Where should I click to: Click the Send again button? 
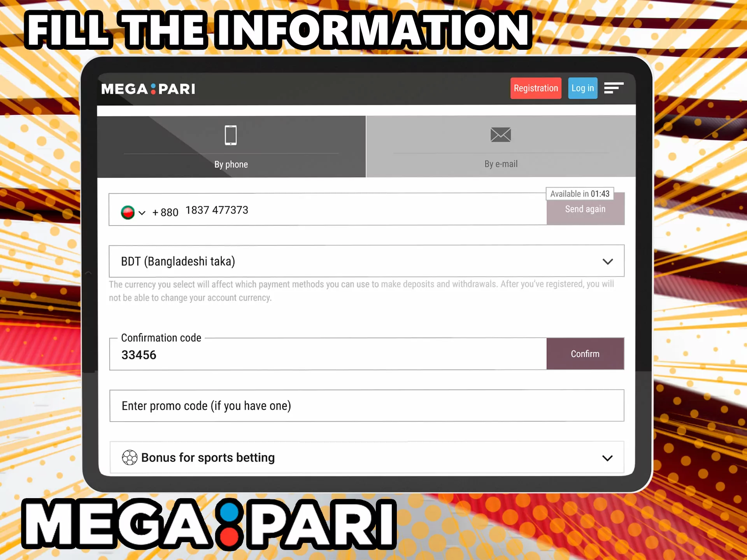(585, 209)
